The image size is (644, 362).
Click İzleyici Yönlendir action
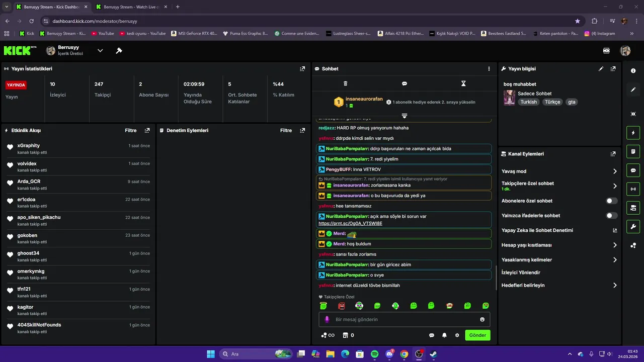coord(521,273)
